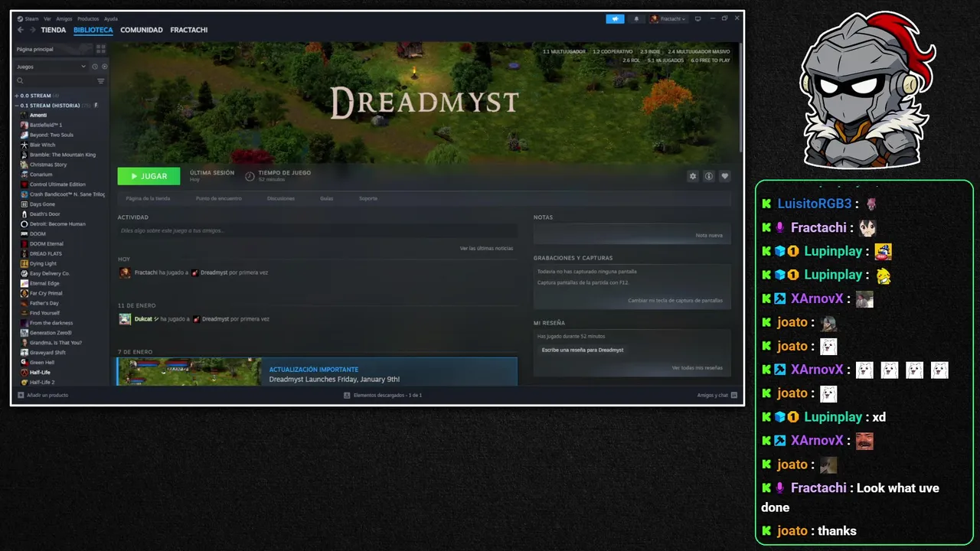Click the Steam logo menu
Viewport: 980px width, 551px height.
[x=20, y=19]
